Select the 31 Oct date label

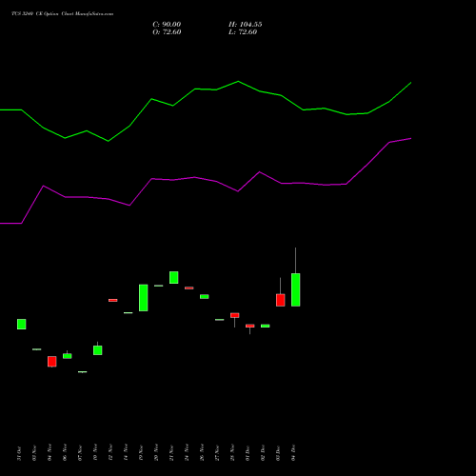pyautogui.click(x=19, y=453)
